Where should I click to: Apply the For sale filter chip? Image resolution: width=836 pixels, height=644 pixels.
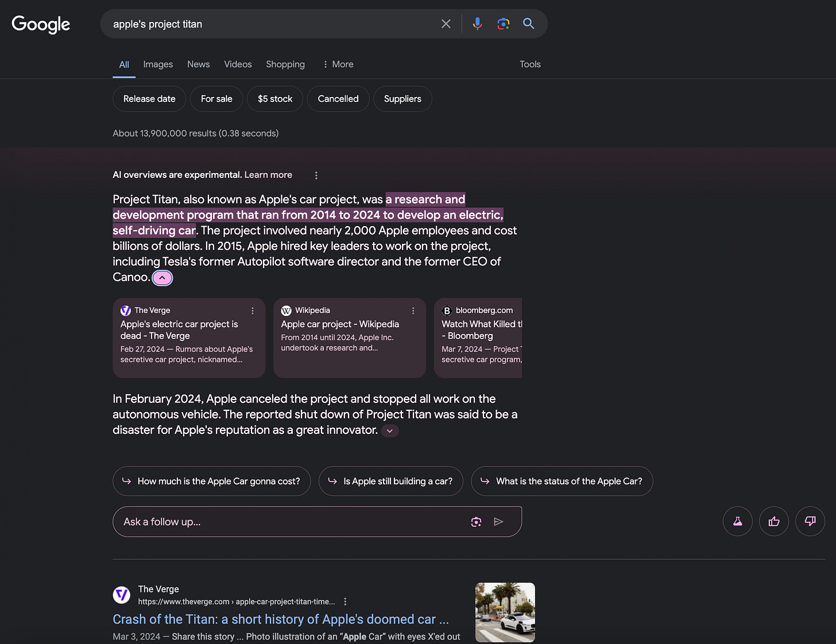coord(216,99)
